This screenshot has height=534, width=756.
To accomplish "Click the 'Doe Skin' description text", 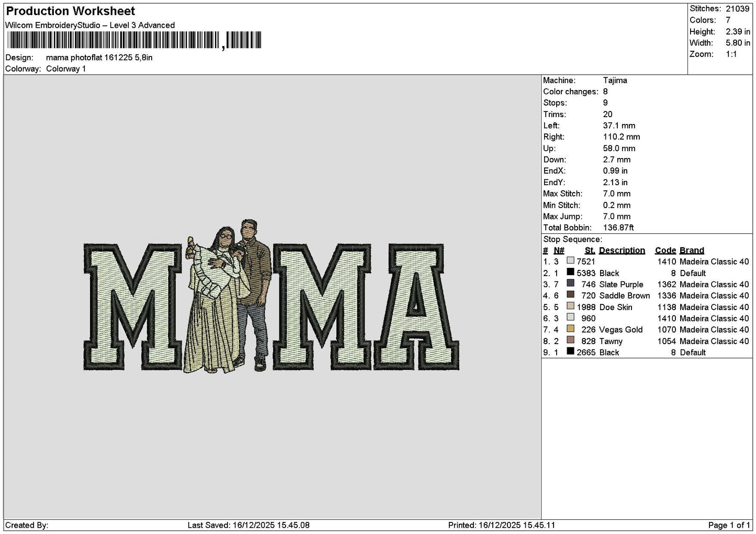I will [x=616, y=308].
